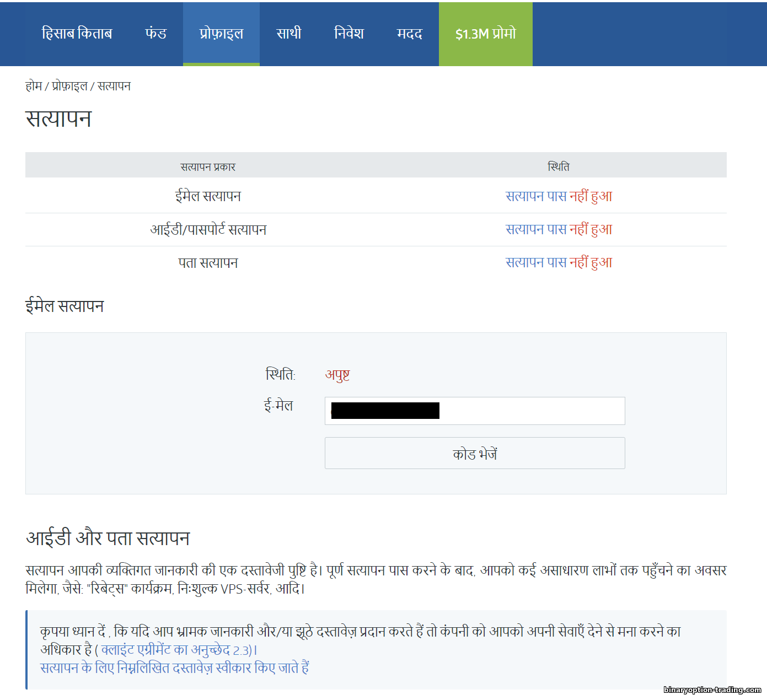Click the अपुष्ट status value

click(x=337, y=375)
